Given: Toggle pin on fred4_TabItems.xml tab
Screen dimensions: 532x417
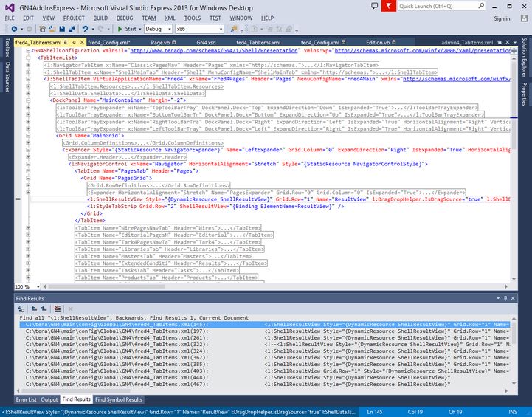Looking at the screenshot, I should 74,42.
